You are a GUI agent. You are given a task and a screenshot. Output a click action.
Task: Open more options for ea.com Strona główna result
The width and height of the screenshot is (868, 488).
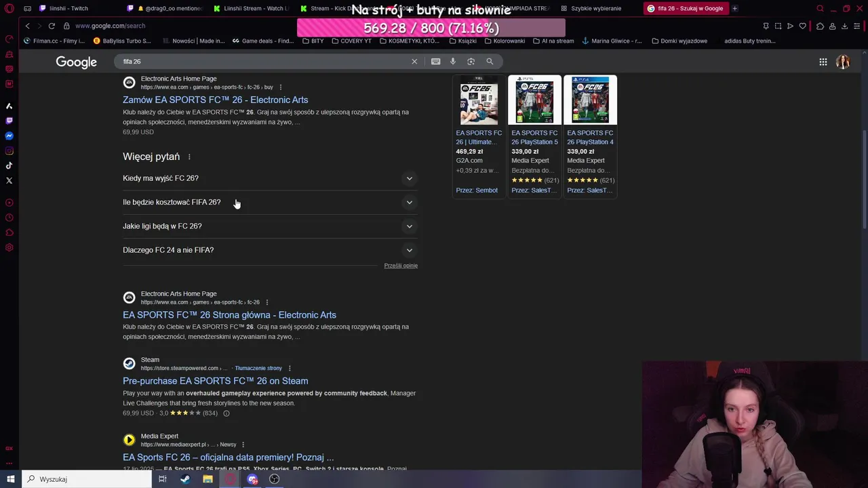pos(267,302)
